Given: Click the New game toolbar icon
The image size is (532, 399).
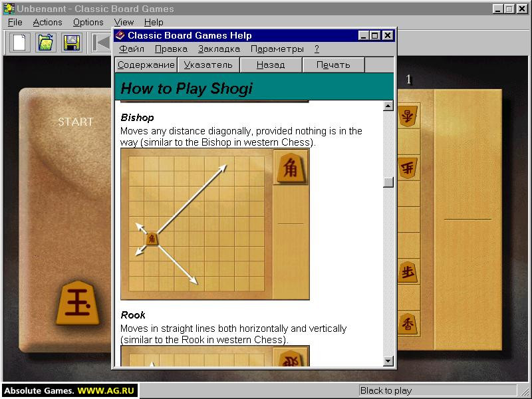Looking at the screenshot, I should pyautogui.click(x=20, y=43).
